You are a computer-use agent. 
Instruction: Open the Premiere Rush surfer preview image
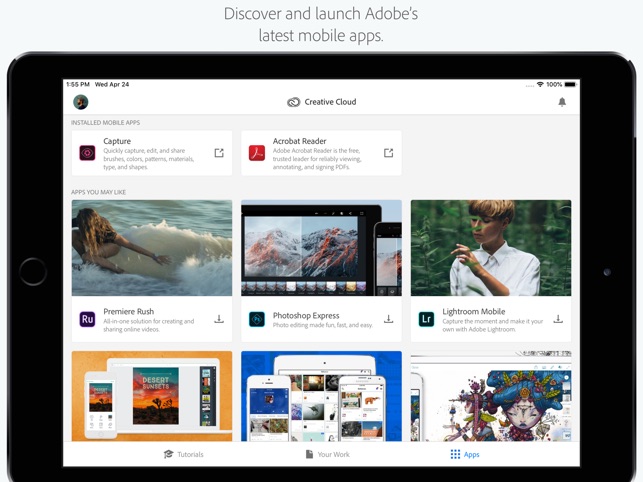click(152, 248)
